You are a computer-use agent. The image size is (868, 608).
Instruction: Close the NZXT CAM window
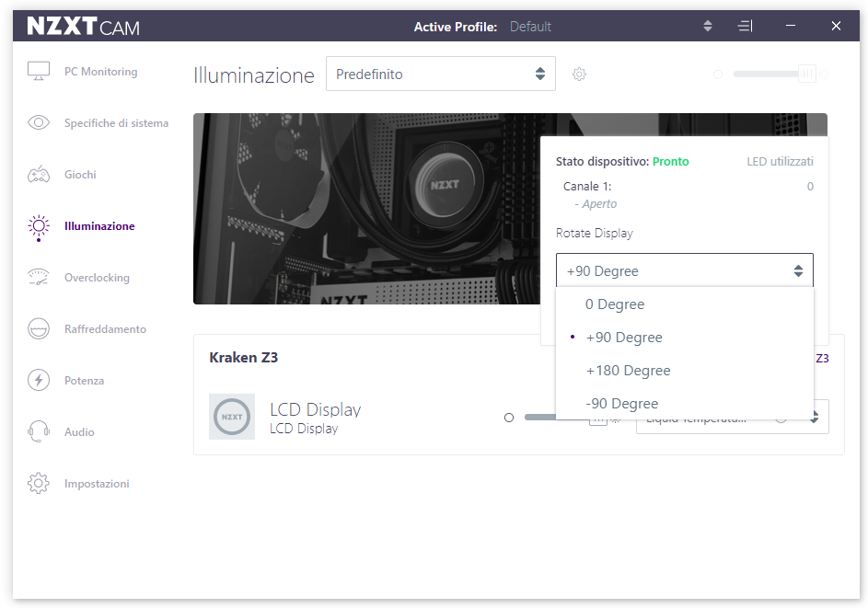(836, 26)
